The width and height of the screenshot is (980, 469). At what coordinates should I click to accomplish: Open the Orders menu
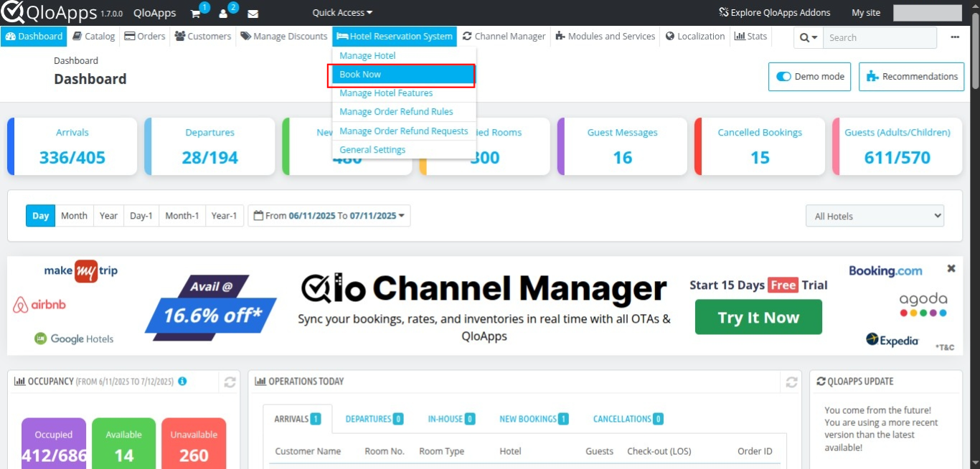coord(145,37)
